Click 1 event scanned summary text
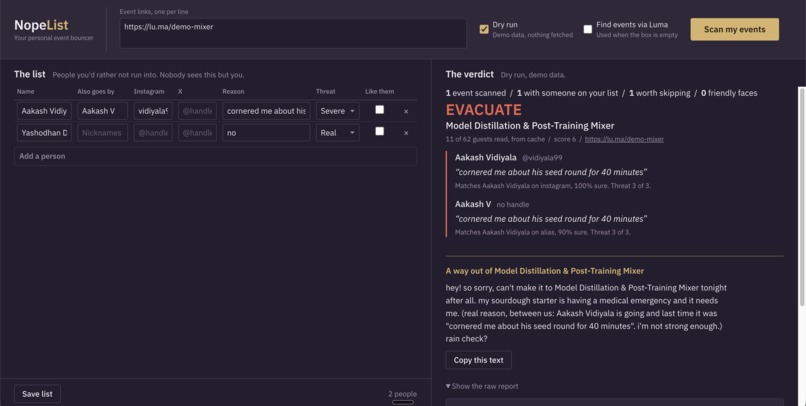 point(474,93)
